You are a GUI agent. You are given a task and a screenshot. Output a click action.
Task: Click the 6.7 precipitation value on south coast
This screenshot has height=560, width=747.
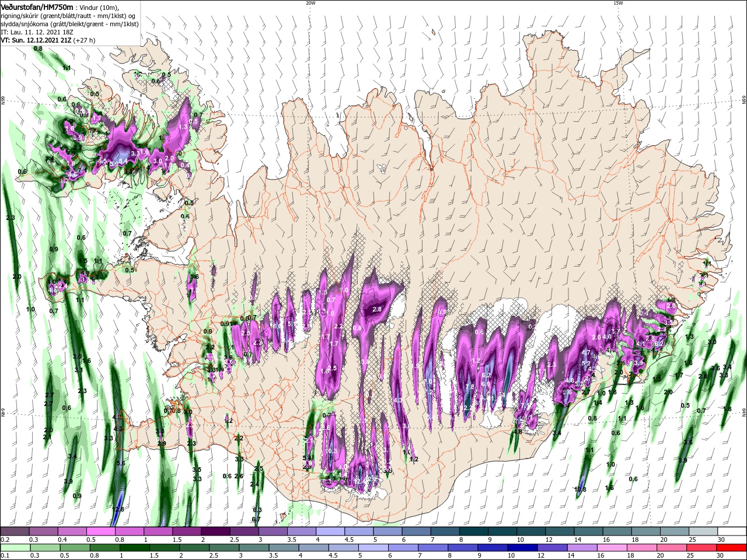coord(256,519)
